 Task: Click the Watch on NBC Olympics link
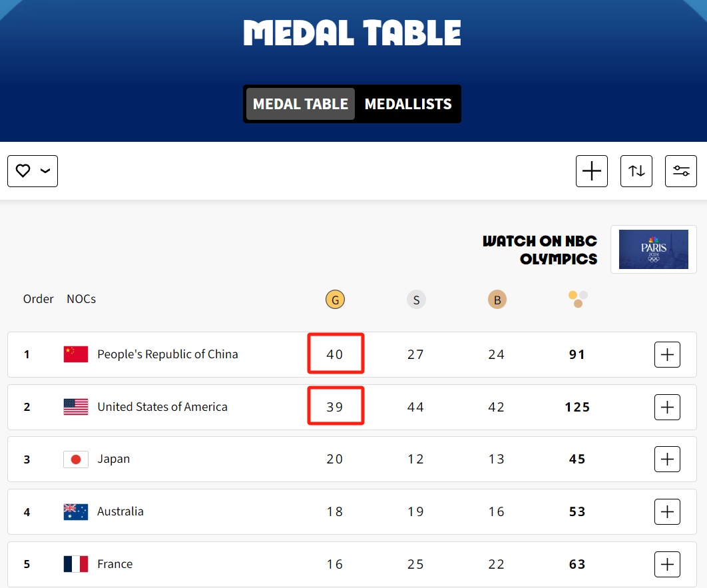[x=540, y=250]
